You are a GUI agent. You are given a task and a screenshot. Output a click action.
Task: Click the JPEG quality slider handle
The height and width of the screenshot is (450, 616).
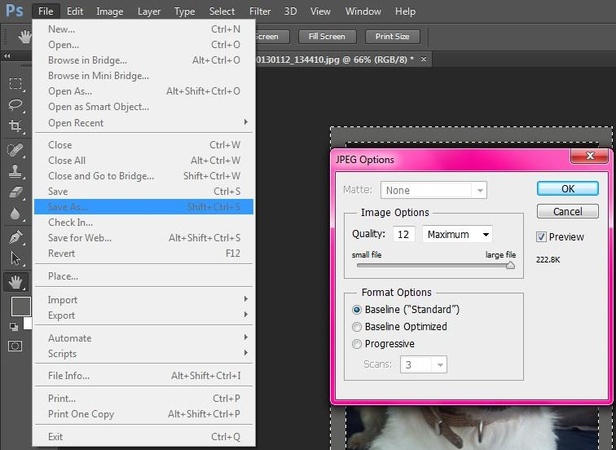(510, 265)
